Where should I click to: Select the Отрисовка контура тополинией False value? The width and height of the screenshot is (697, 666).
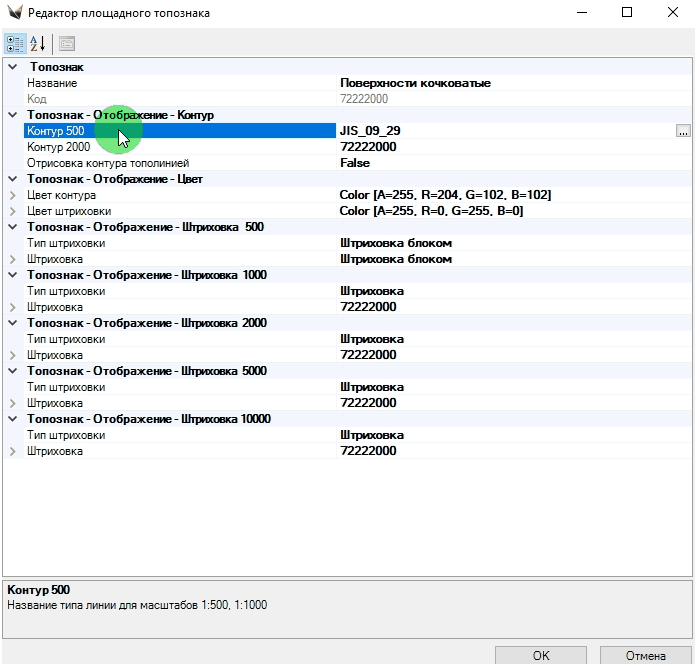pyautogui.click(x=355, y=163)
